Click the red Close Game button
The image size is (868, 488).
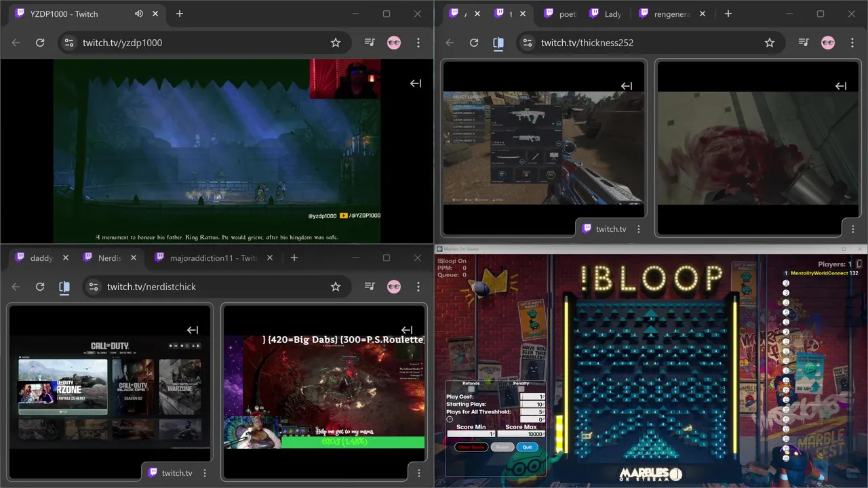point(471,447)
